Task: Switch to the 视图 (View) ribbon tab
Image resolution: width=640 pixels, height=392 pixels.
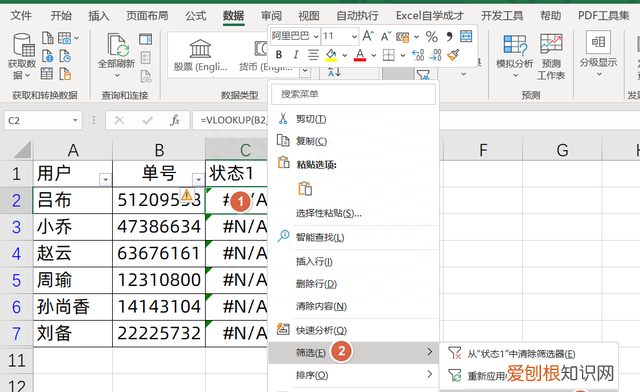Action: pos(309,16)
